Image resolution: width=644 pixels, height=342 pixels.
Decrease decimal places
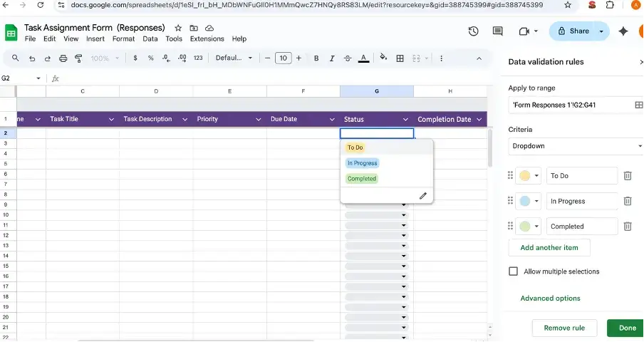[166, 58]
